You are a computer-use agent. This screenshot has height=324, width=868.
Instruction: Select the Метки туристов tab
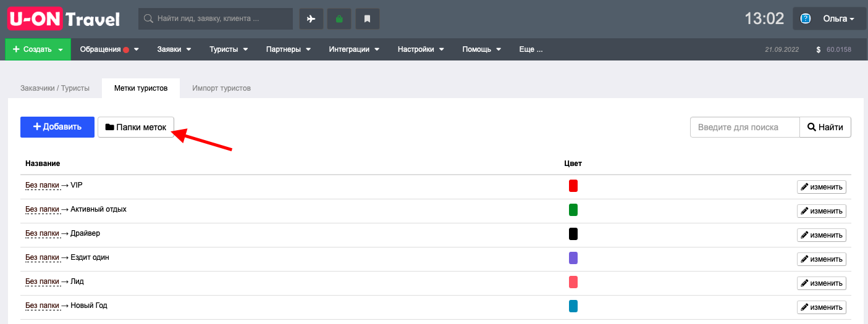tap(141, 88)
